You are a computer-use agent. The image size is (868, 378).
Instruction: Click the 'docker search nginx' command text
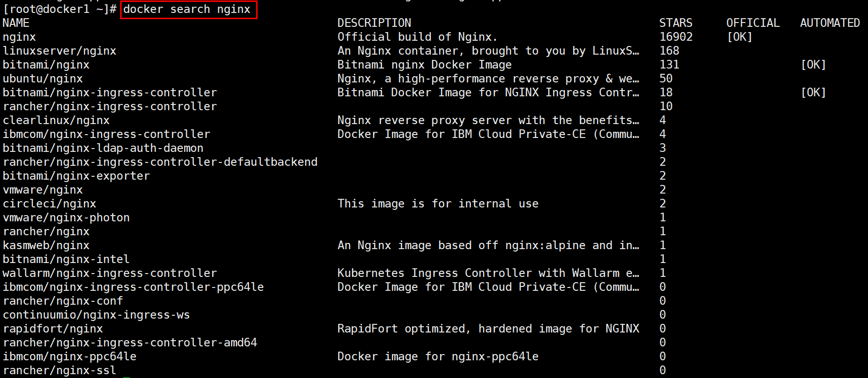tap(187, 9)
